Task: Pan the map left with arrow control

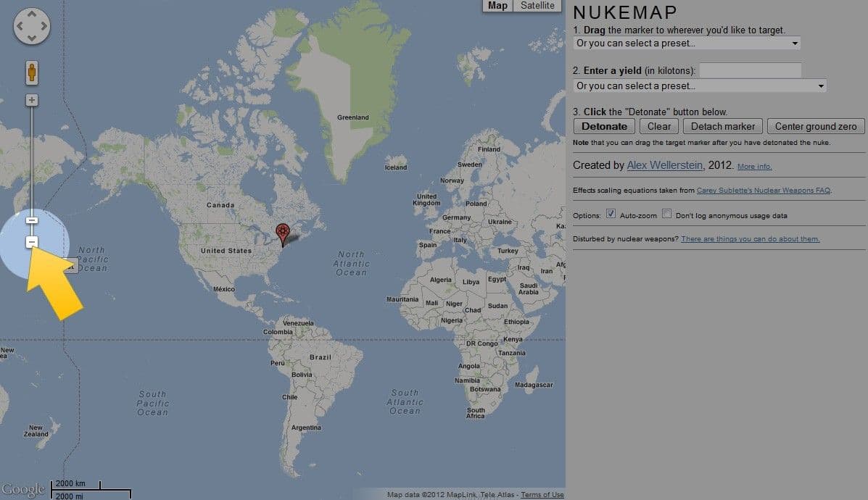Action: coord(20,26)
